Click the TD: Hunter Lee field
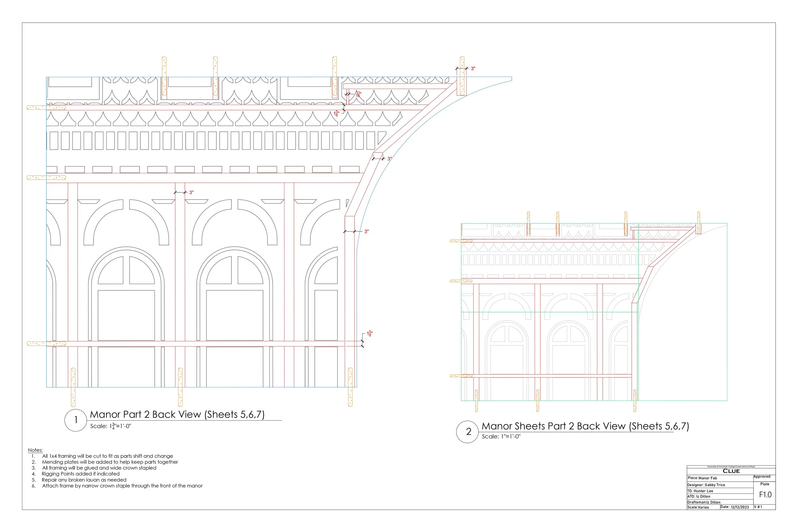The image size is (798, 532). 700,491
